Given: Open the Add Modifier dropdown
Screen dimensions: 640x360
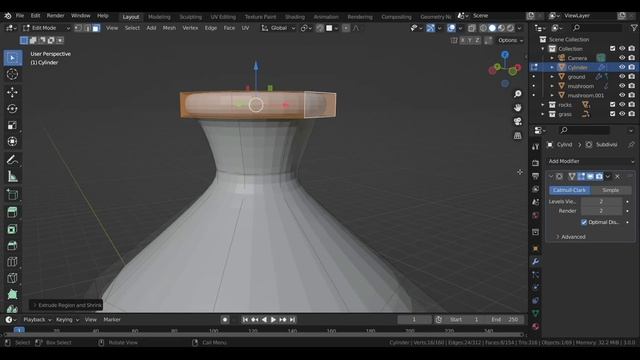Looking at the screenshot, I should 591,161.
